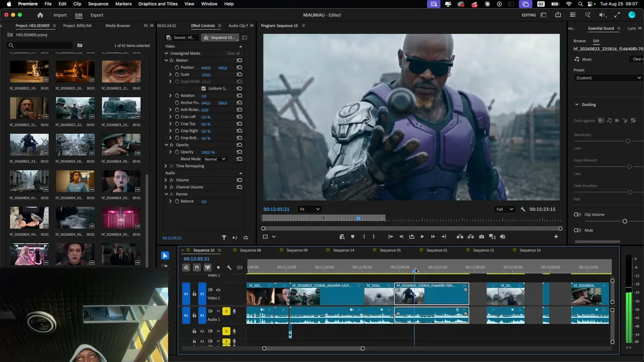Click the Lift button in Program monitor

(x=460, y=236)
